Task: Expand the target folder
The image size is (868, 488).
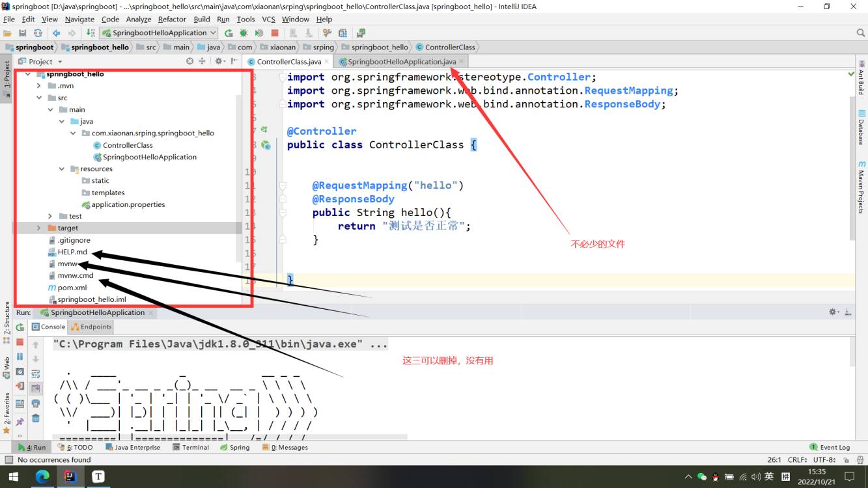Action: 39,228
